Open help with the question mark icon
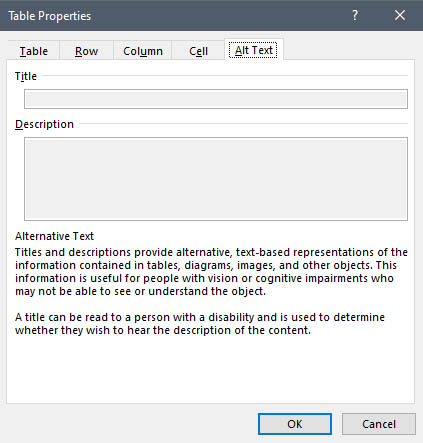 coord(355,15)
